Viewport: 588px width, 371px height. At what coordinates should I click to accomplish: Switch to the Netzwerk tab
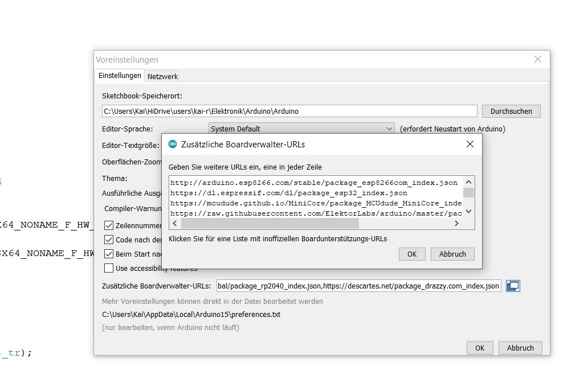(162, 76)
